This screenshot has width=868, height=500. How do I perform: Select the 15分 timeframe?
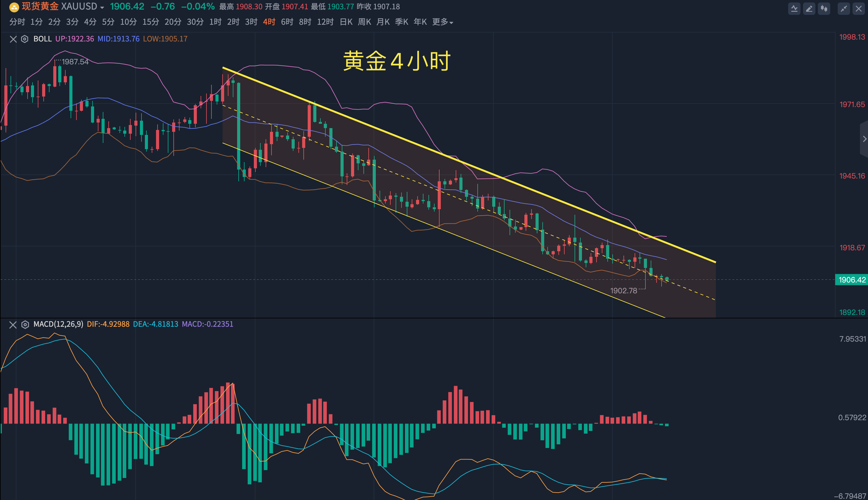(150, 22)
